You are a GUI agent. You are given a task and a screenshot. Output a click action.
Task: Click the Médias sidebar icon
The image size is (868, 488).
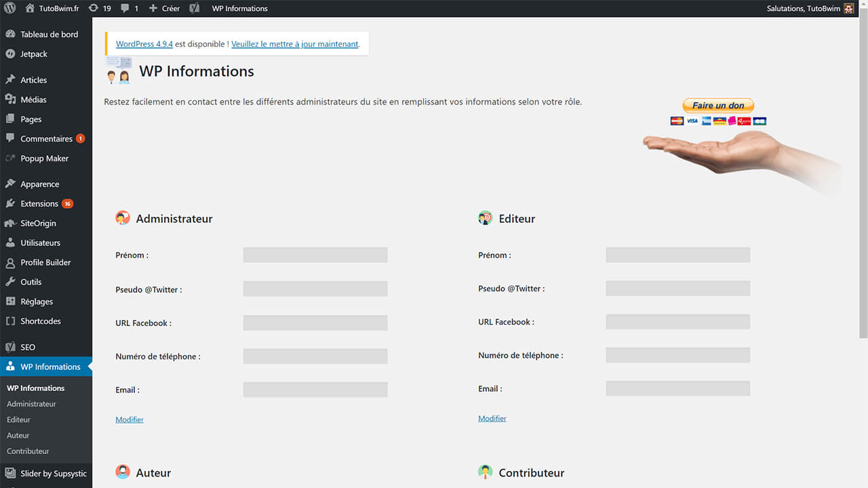pos(10,99)
